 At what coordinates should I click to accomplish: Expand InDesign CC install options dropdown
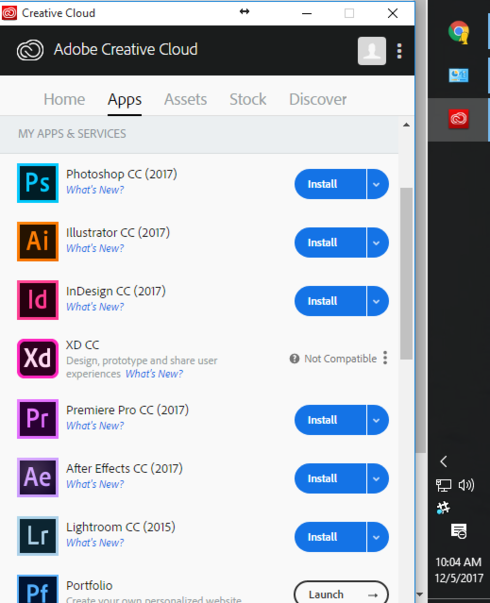377,301
